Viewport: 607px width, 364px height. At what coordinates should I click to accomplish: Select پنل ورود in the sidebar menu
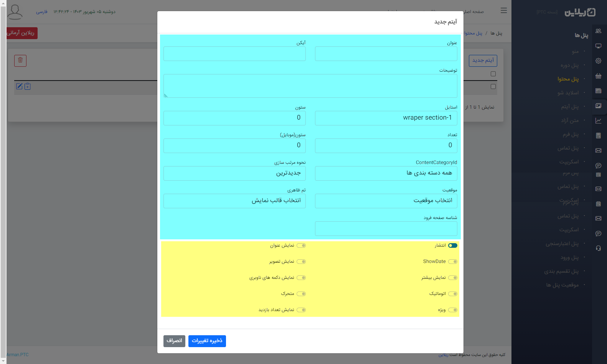pos(569,257)
